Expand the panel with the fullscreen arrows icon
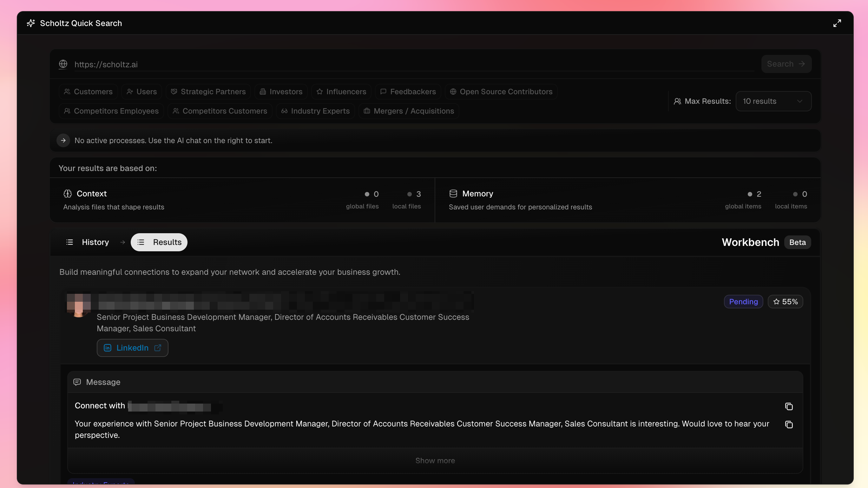The image size is (868, 488). (x=837, y=23)
